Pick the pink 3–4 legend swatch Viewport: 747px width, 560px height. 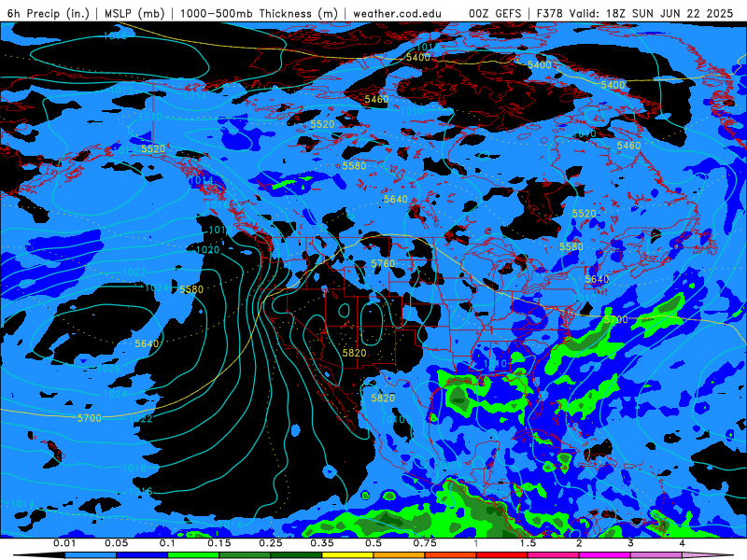point(656,555)
